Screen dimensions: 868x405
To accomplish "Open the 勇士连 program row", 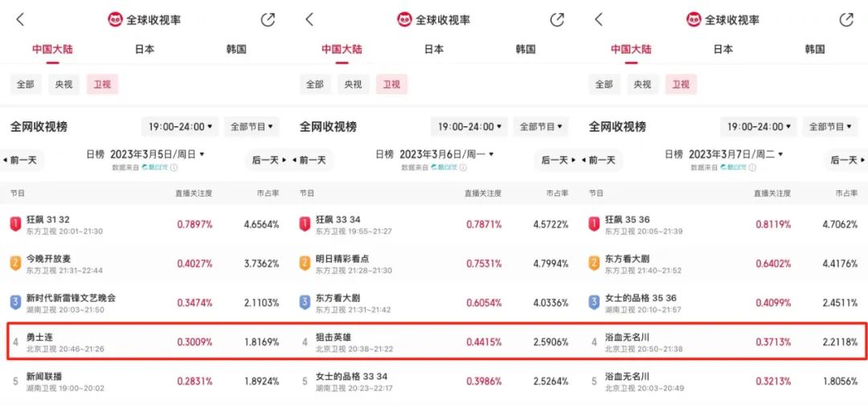I will (x=145, y=342).
